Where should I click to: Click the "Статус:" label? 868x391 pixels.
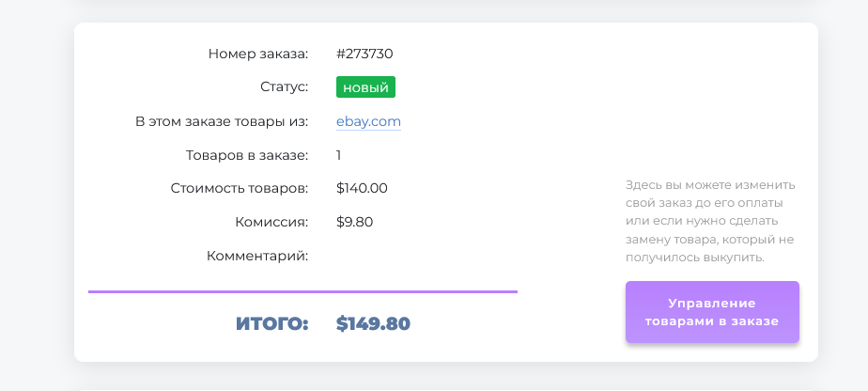(284, 87)
